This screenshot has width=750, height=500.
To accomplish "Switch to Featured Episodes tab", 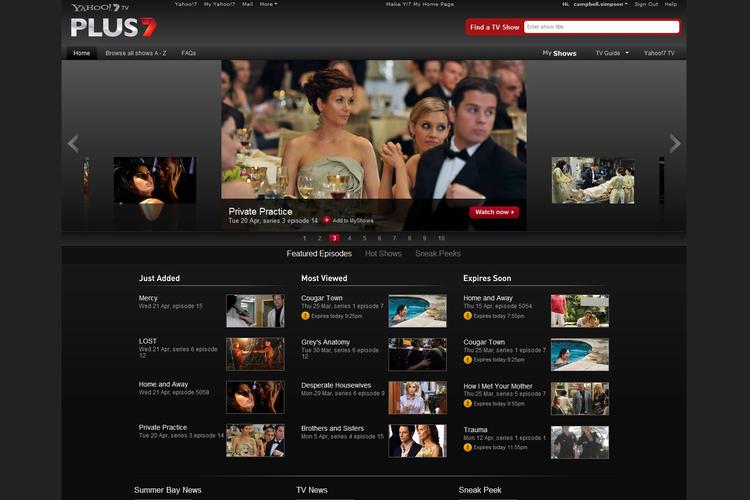I will click(x=319, y=254).
